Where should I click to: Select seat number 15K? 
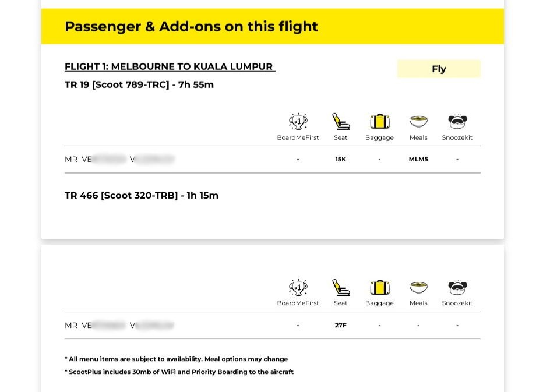(x=341, y=159)
